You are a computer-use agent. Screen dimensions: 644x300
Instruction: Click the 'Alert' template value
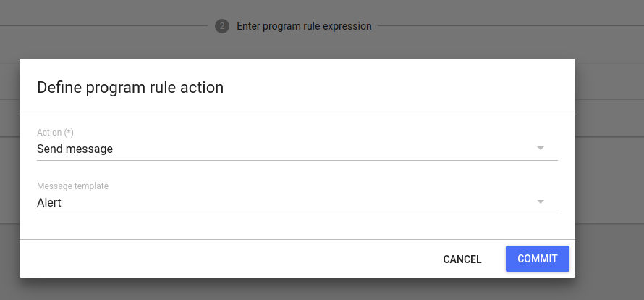49,203
